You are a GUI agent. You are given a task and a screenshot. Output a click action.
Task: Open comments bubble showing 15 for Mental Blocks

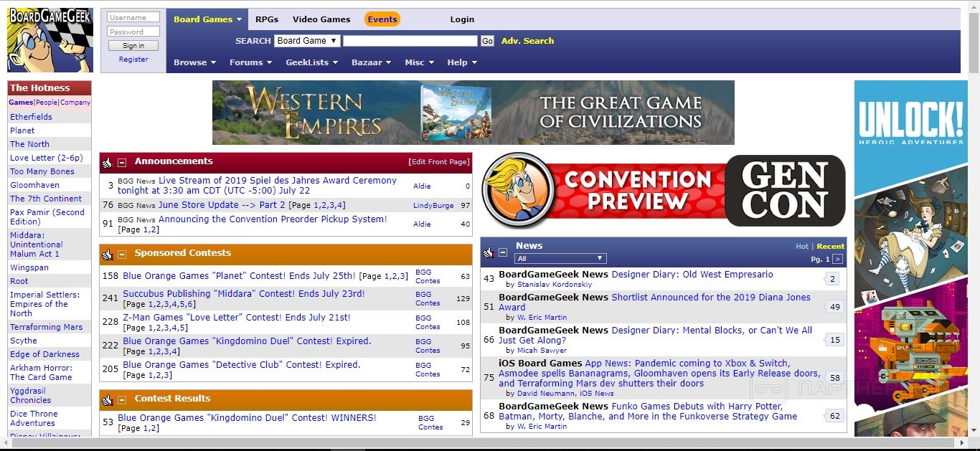834,340
